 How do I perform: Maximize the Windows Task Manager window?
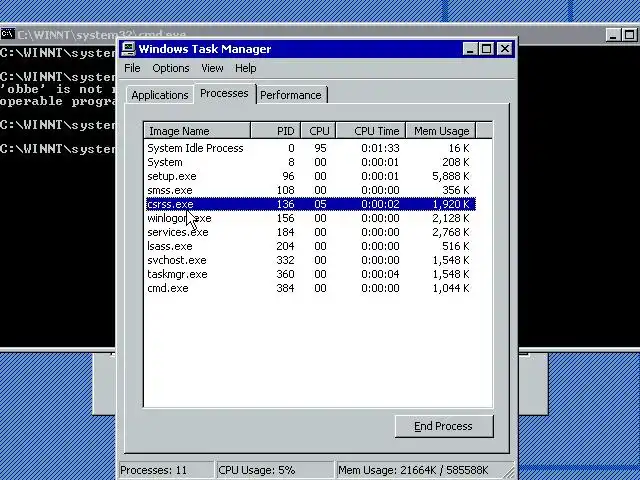(x=486, y=49)
